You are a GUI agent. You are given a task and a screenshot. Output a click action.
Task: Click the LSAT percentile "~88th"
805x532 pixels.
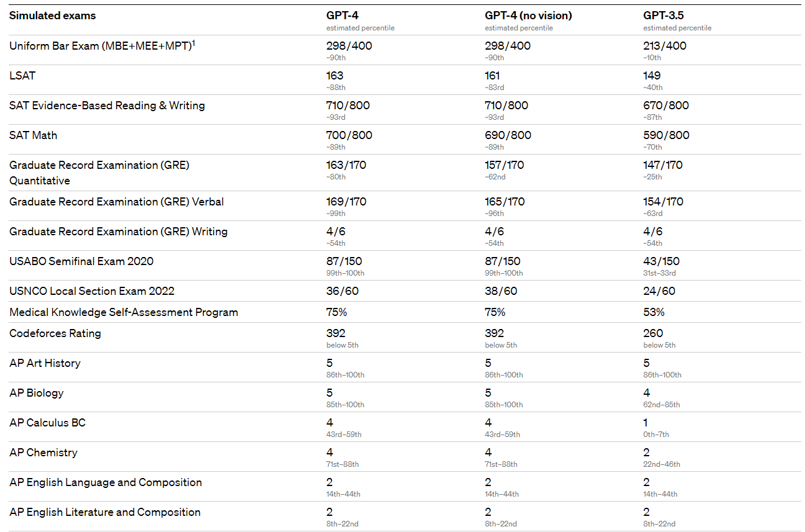coord(336,88)
